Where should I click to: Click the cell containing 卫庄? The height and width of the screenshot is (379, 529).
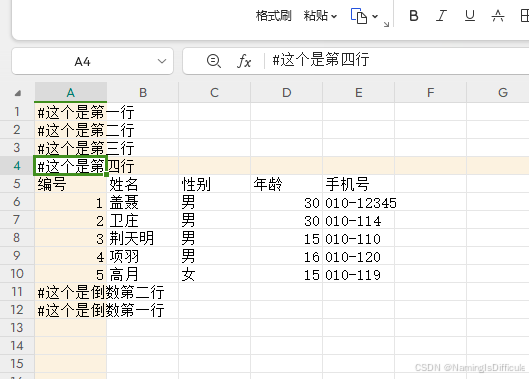coord(143,220)
